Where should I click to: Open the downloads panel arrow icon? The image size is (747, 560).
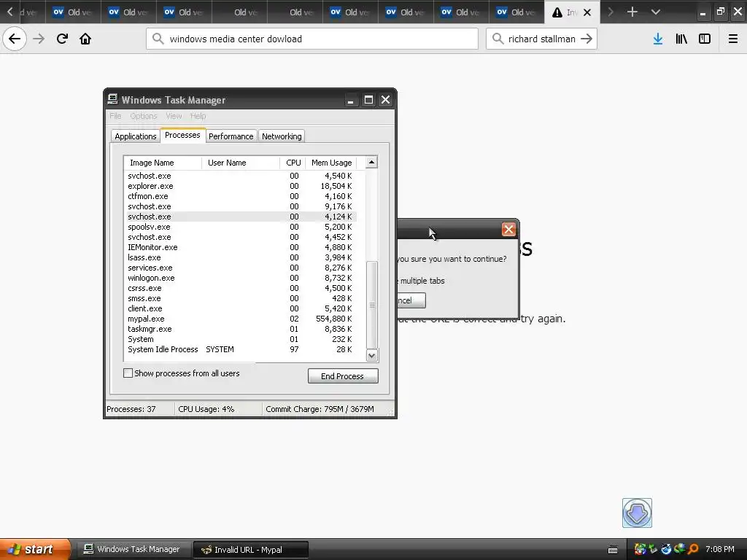(x=658, y=39)
